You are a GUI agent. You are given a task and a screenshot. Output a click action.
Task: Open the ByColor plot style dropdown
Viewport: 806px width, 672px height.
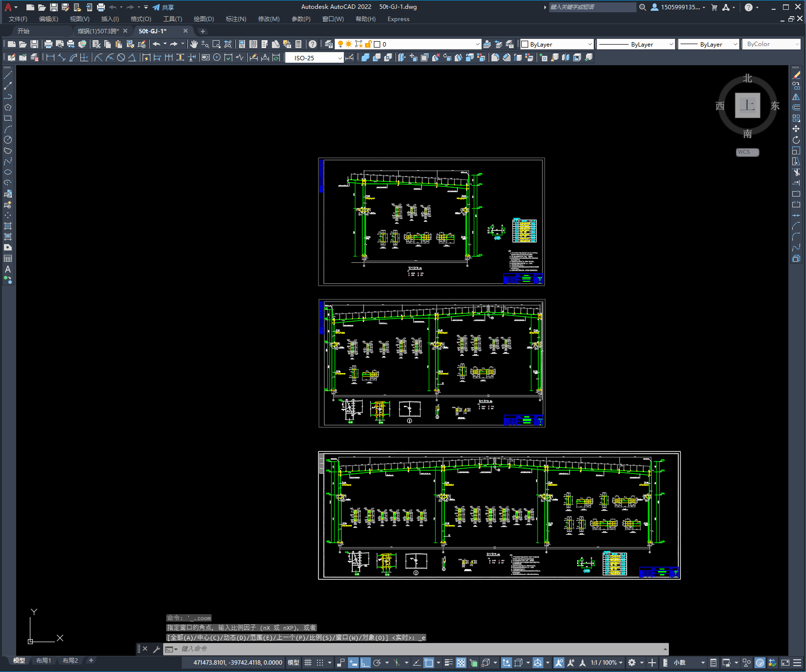click(771, 44)
